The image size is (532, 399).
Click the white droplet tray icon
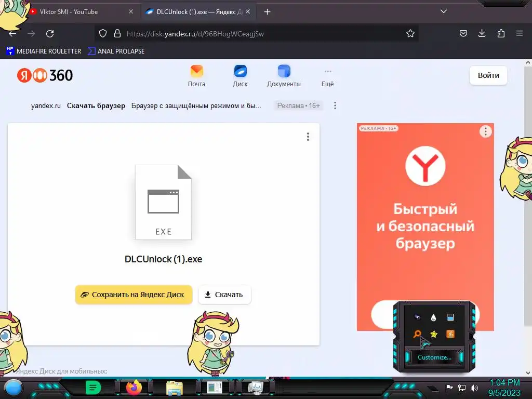433,317
